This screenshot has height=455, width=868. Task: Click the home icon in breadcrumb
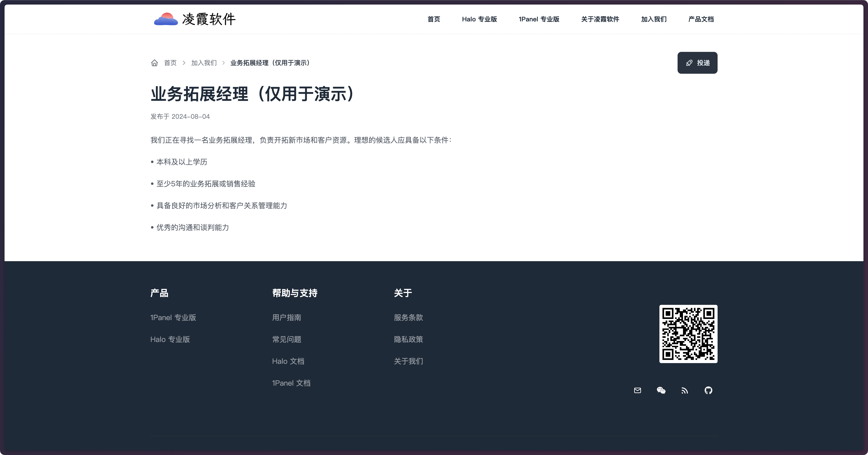click(154, 63)
